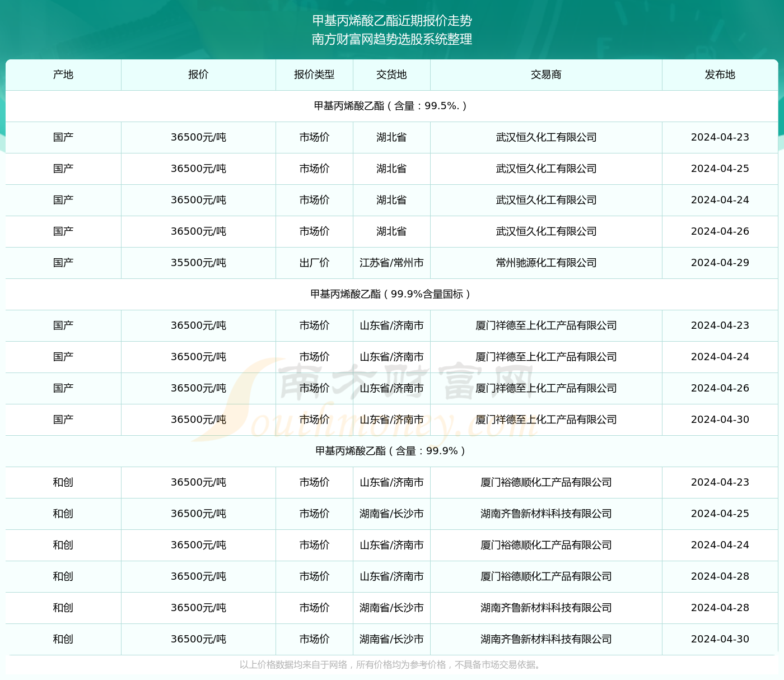This screenshot has width=784, height=680.
Task: Click 湖南齐鲁新材料科技有限公司 in 2024-04-25 row
Action: click(x=546, y=514)
